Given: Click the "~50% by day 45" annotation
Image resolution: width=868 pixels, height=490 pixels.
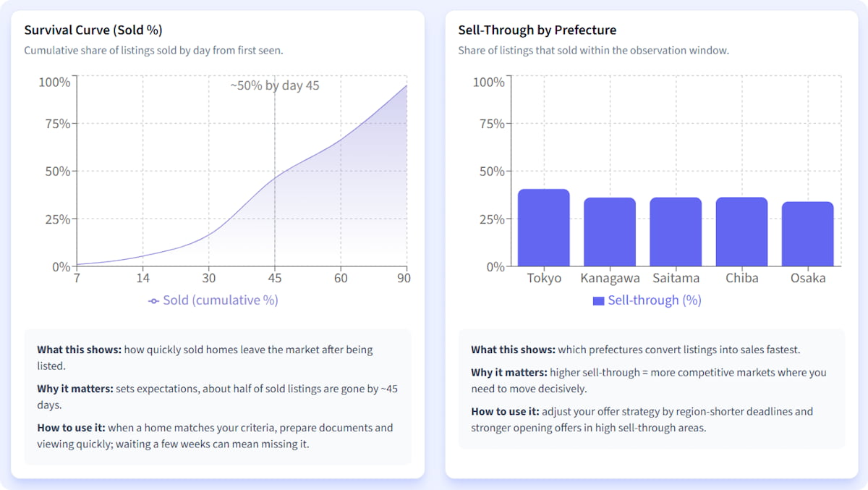Looking at the screenshot, I should coord(275,85).
